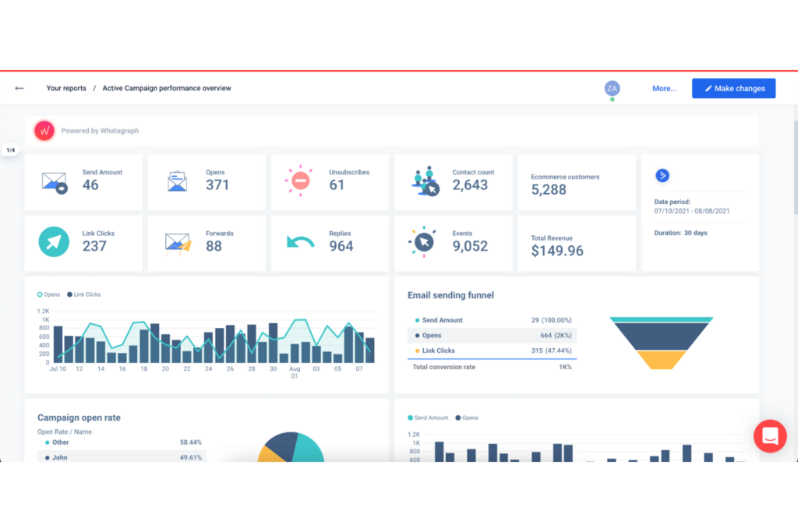The image size is (798, 532).
Task: Click the Replies arrow icon
Action: 300,242
